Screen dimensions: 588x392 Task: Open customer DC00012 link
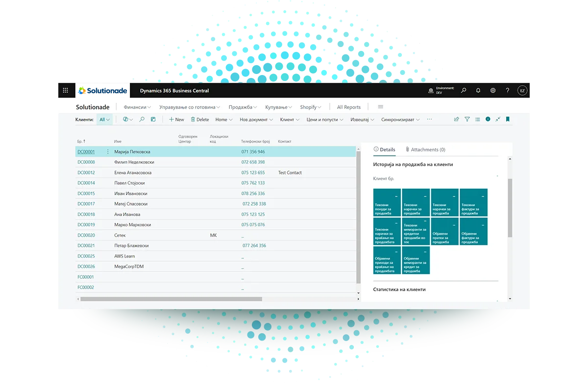coord(86,172)
